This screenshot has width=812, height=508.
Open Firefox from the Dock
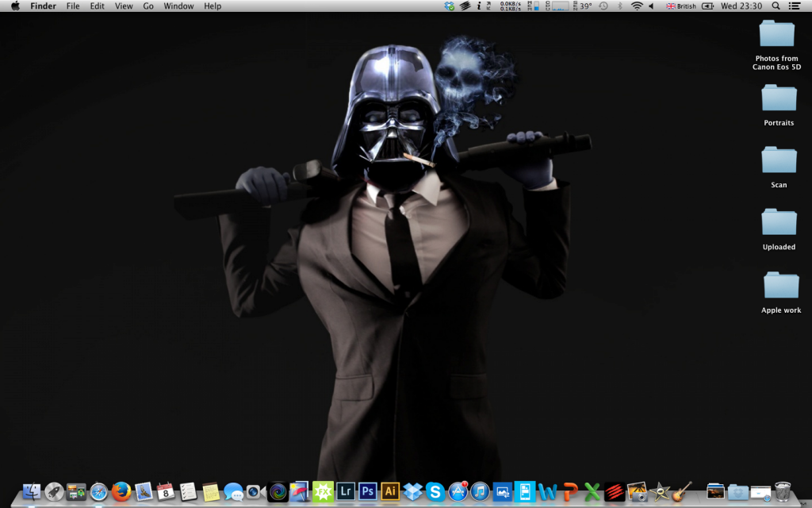point(121,491)
